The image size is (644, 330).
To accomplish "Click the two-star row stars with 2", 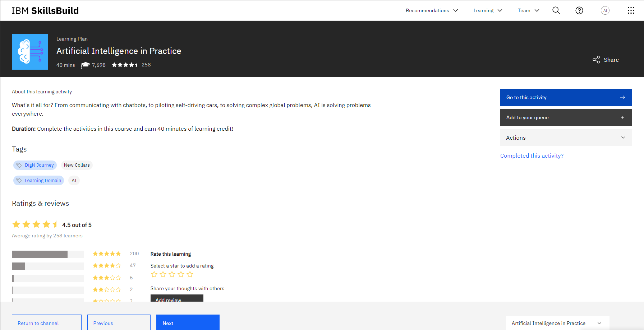I will click(x=107, y=290).
